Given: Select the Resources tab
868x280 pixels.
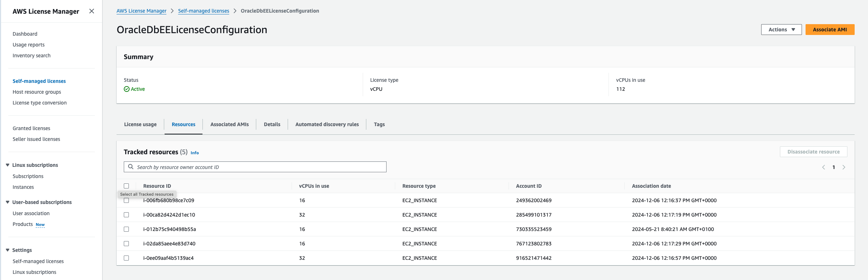Looking at the screenshot, I should pyautogui.click(x=183, y=124).
